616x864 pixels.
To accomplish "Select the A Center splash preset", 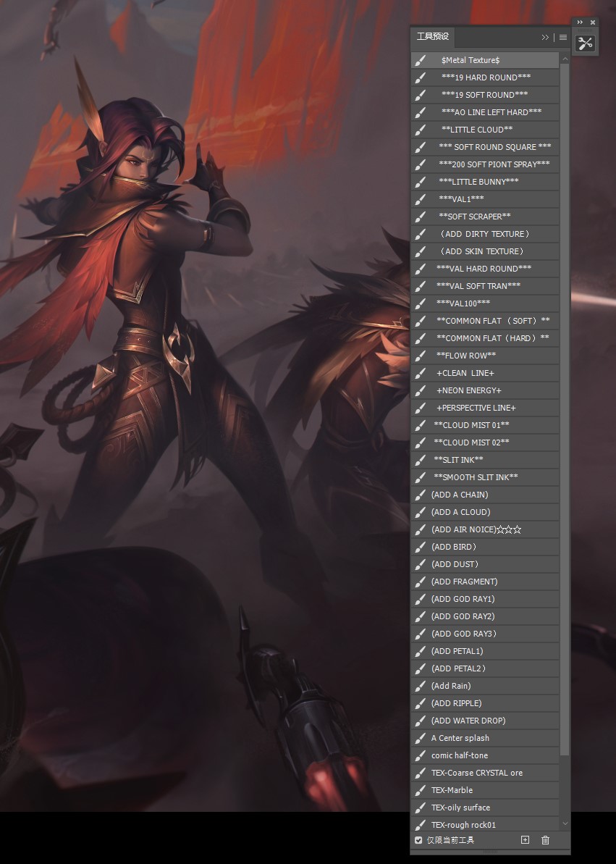I will tap(485, 739).
